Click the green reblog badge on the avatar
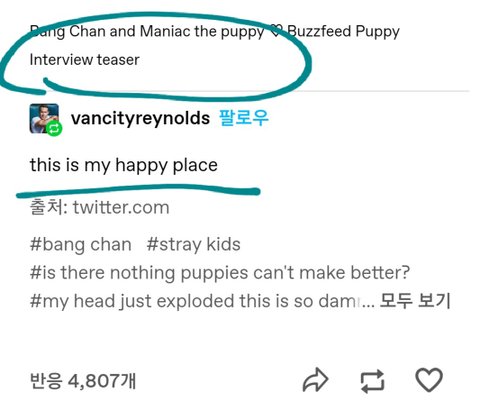Viewport: 480px width, 411px height. tap(54, 128)
